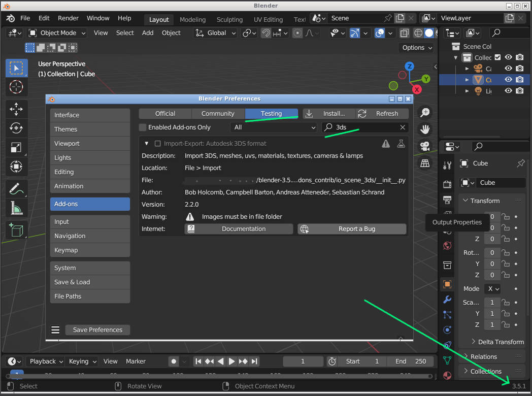Open Modifier Properties with the wrench icon

(447, 300)
